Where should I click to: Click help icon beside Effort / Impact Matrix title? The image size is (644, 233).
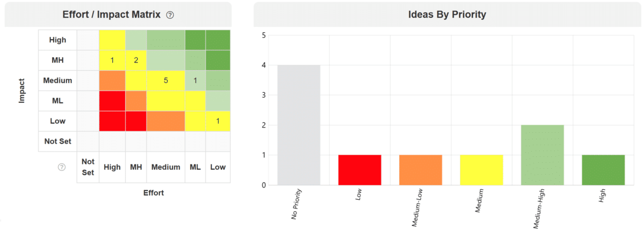170,15
